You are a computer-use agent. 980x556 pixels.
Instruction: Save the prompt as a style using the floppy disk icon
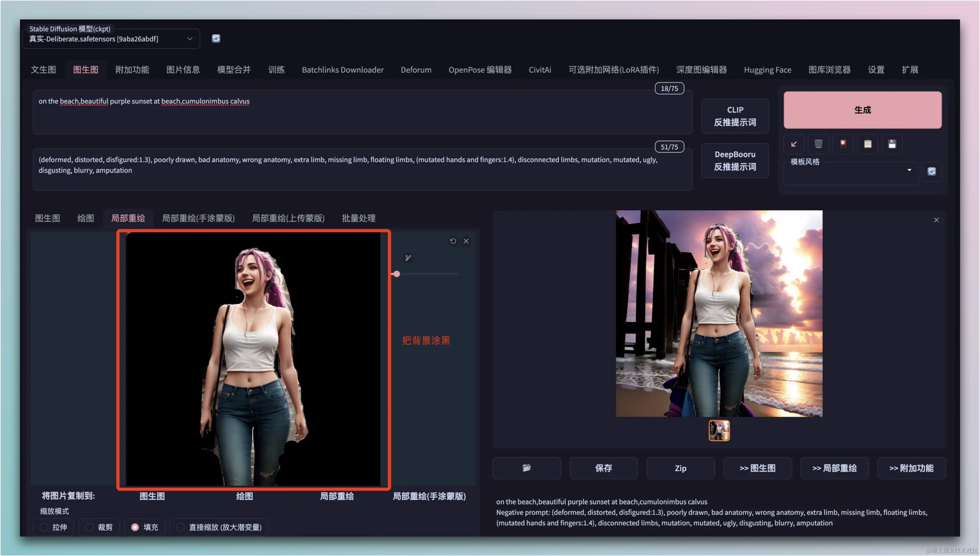[x=892, y=144]
